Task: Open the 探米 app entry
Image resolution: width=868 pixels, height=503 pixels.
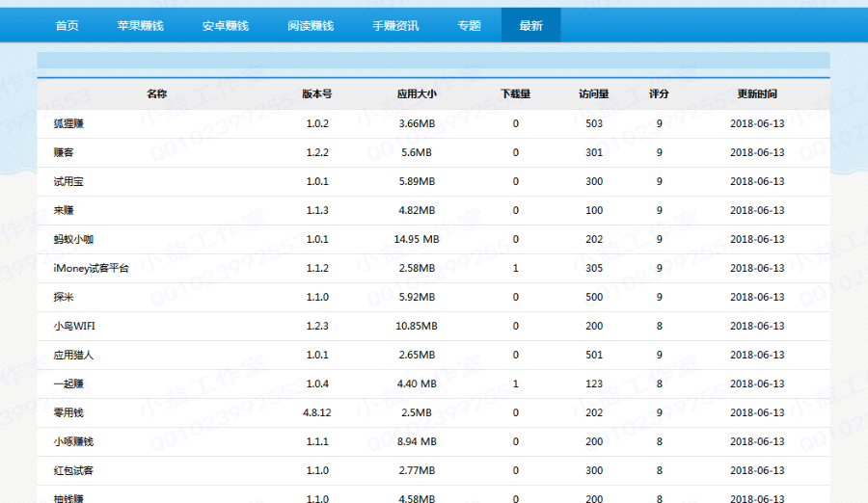Action: 64,297
